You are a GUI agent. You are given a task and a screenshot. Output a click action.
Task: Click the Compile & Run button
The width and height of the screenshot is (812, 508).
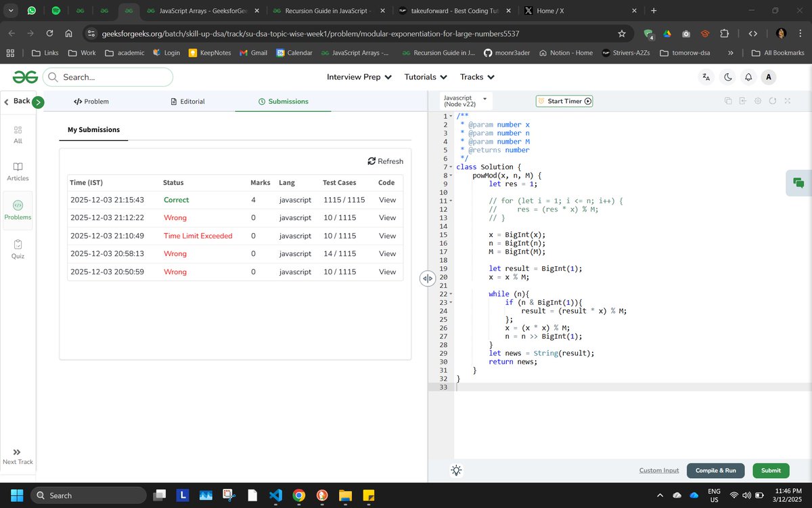pos(715,470)
